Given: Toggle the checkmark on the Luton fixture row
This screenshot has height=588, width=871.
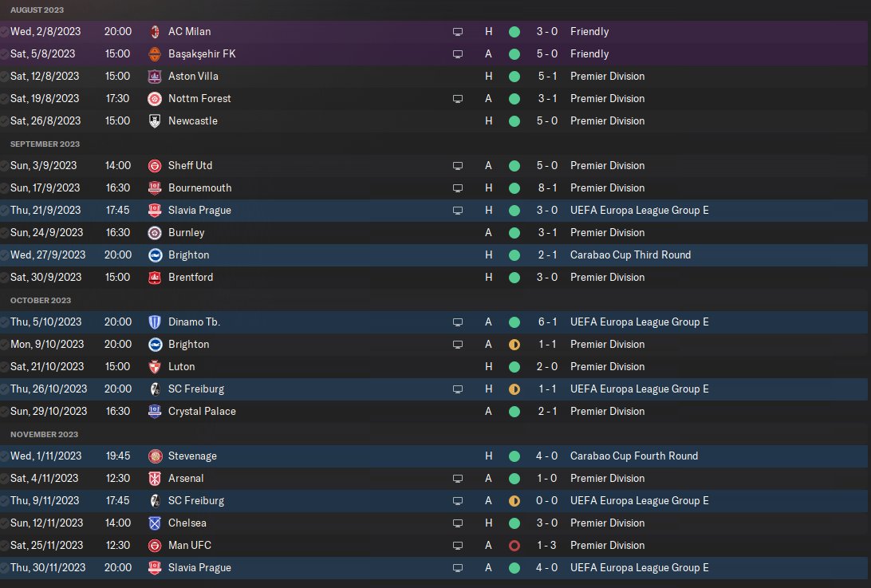Looking at the screenshot, I should tap(5, 366).
